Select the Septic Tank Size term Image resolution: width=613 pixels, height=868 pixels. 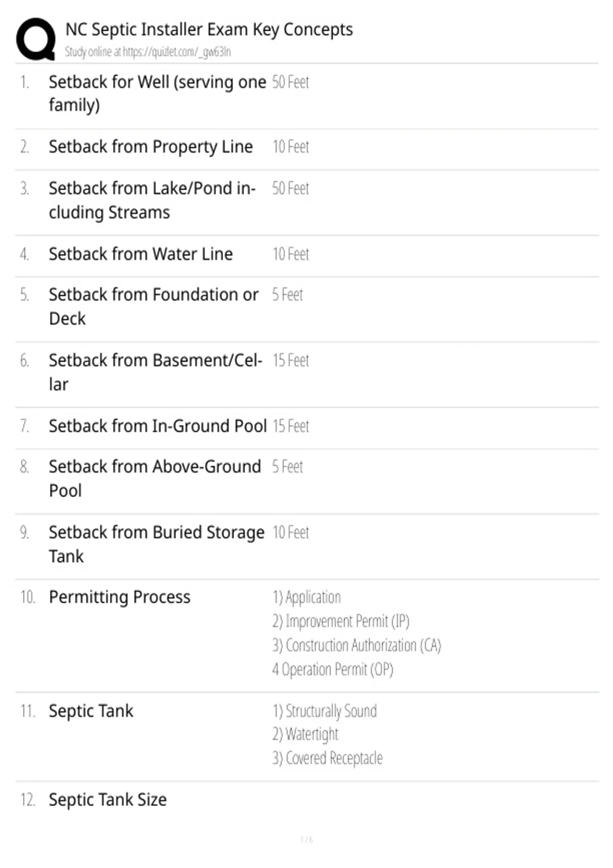point(108,800)
